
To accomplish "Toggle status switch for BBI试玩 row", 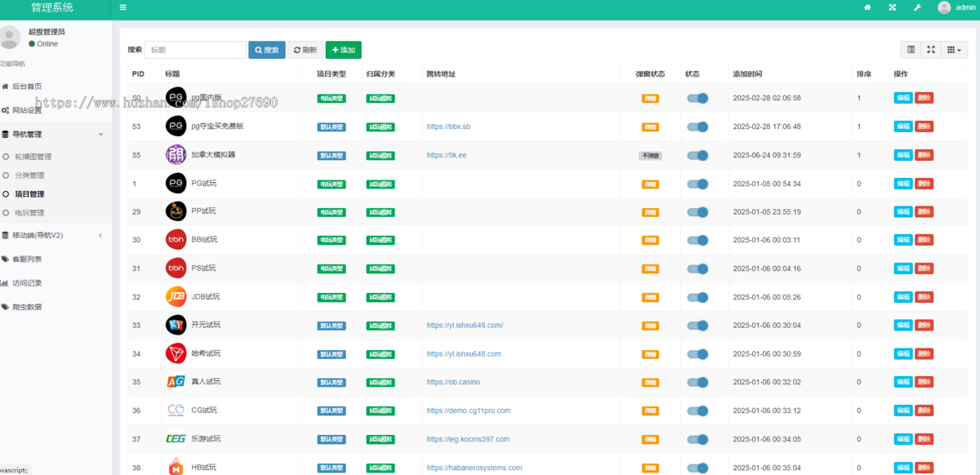I will coord(697,240).
